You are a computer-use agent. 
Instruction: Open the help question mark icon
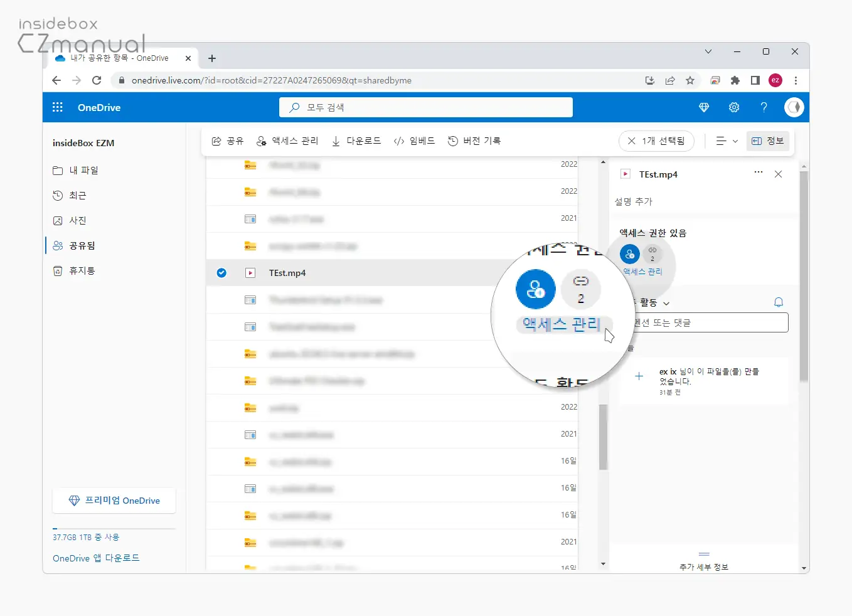(764, 107)
